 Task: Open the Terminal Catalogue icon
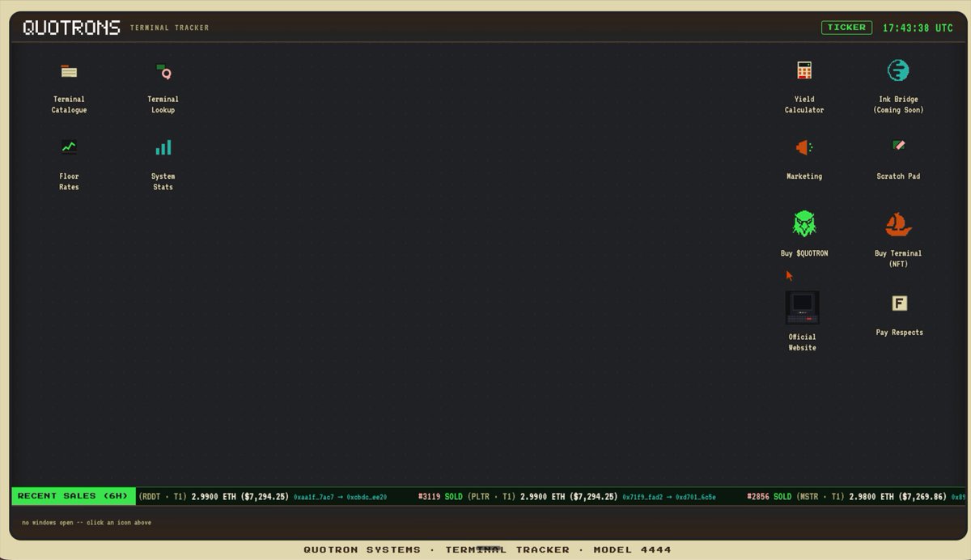click(69, 72)
